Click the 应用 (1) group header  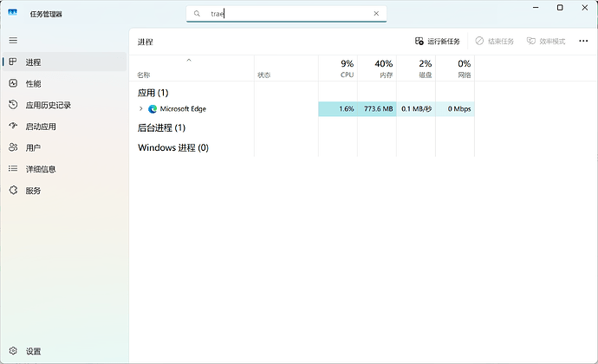click(153, 93)
